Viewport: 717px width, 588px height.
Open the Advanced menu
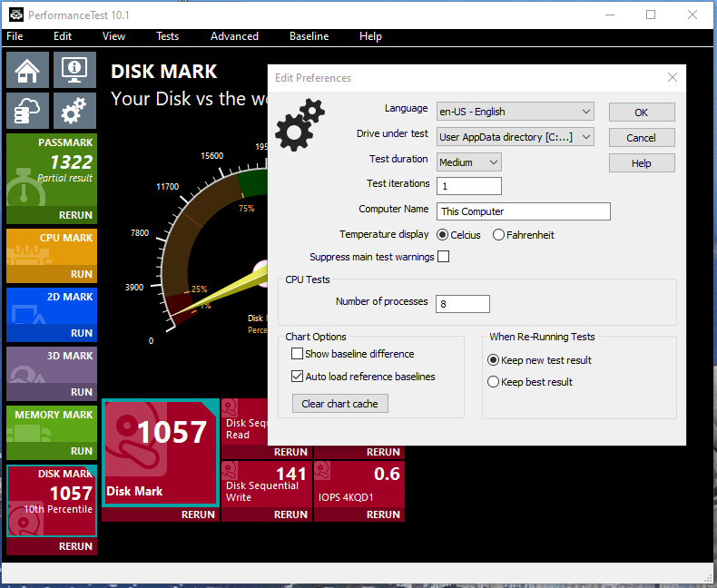coord(234,36)
